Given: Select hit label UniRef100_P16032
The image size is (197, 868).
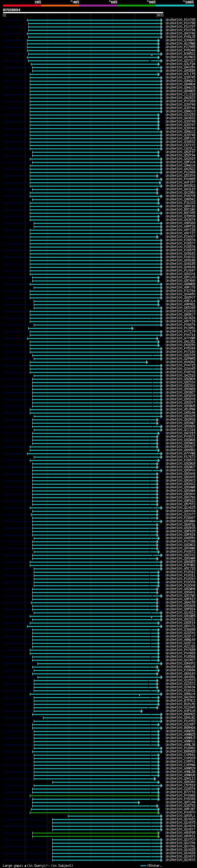Looking at the screenshot, I should point(180,257).
